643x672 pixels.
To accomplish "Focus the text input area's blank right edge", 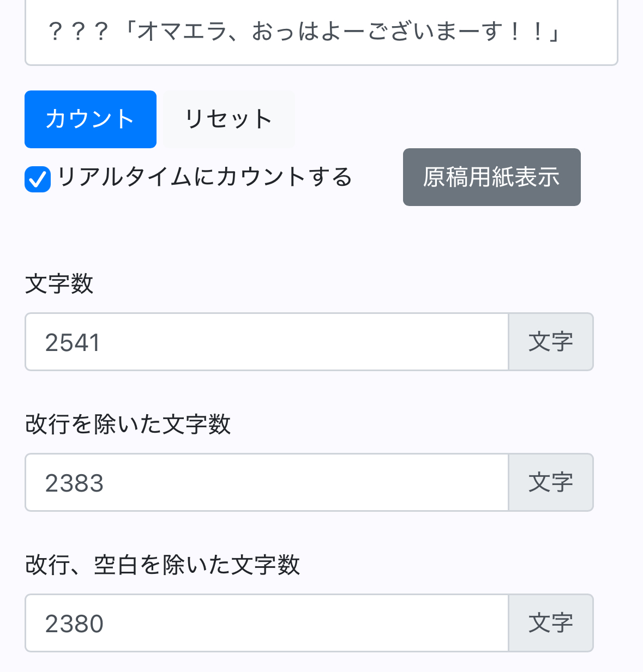I will (x=592, y=32).
